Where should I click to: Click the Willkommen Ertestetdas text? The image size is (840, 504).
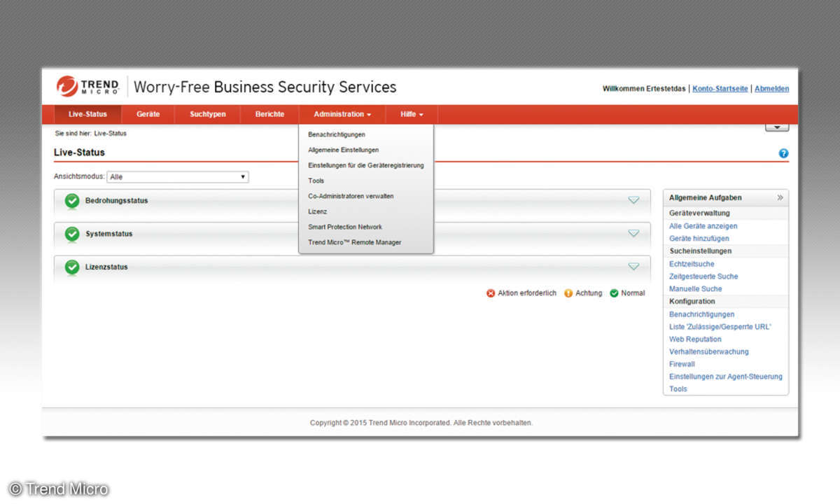tap(645, 89)
